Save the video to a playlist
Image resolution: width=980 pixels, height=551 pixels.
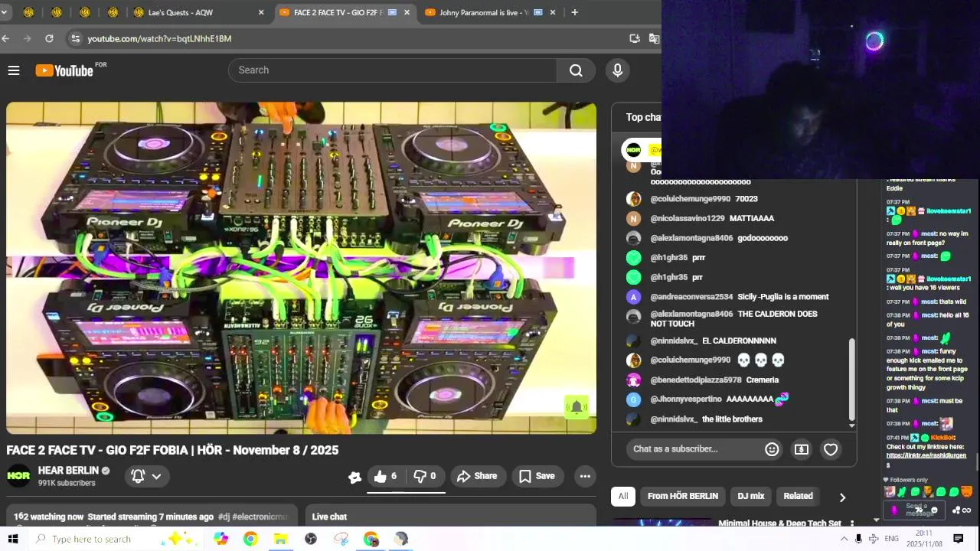(x=537, y=476)
